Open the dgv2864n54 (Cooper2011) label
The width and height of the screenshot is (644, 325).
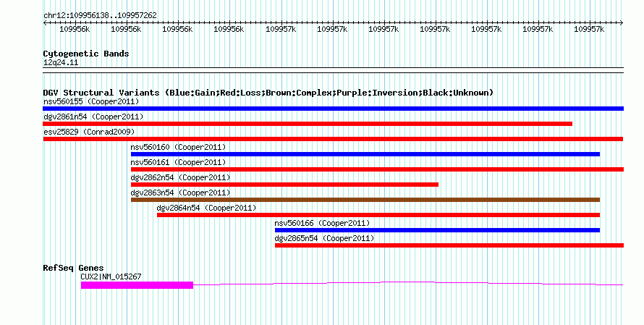coord(206,208)
